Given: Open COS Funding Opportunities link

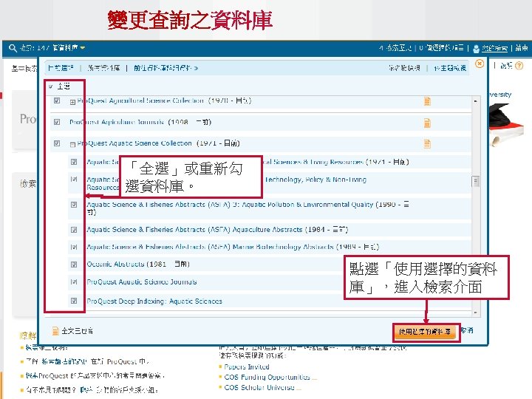Looking at the screenshot, I should pos(267,378).
